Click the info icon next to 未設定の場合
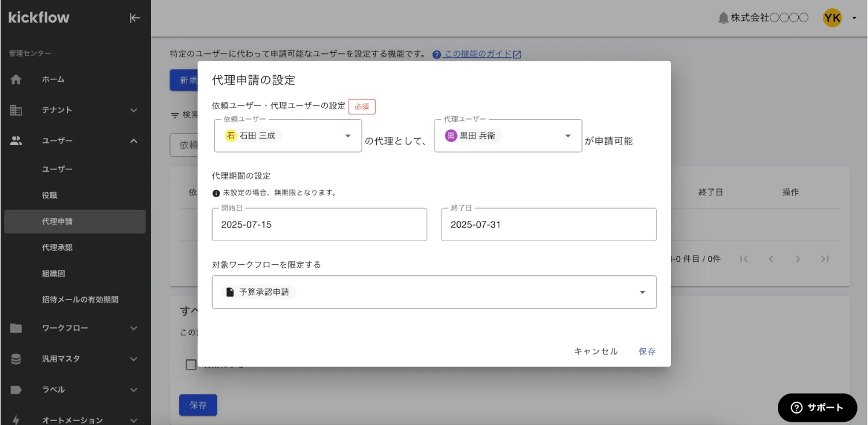Image resolution: width=868 pixels, height=425 pixels. [216, 193]
